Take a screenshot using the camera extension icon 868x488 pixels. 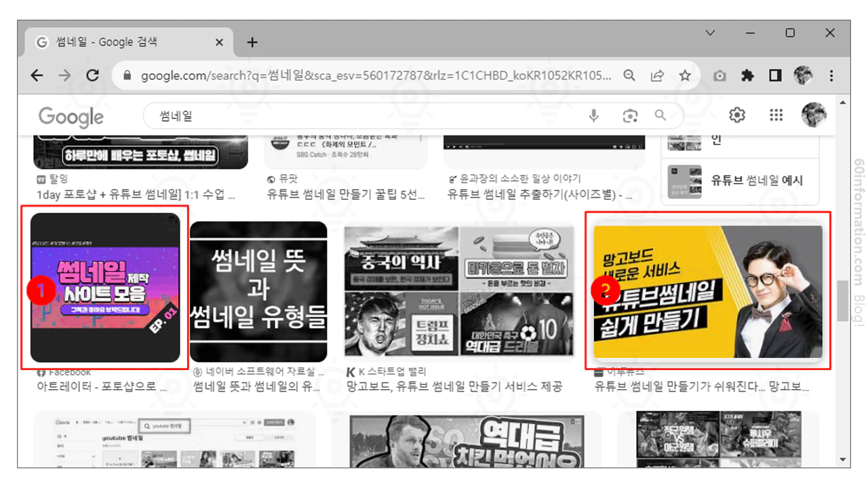[719, 75]
